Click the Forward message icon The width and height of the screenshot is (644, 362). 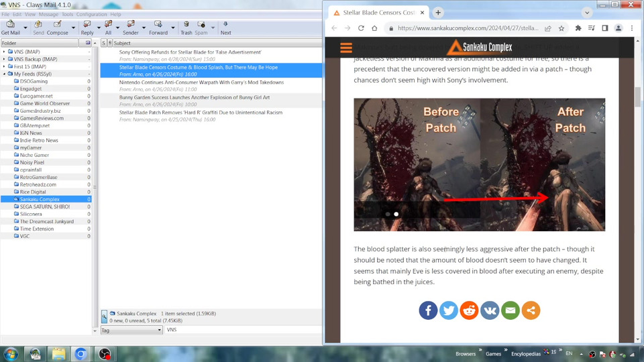tap(158, 25)
